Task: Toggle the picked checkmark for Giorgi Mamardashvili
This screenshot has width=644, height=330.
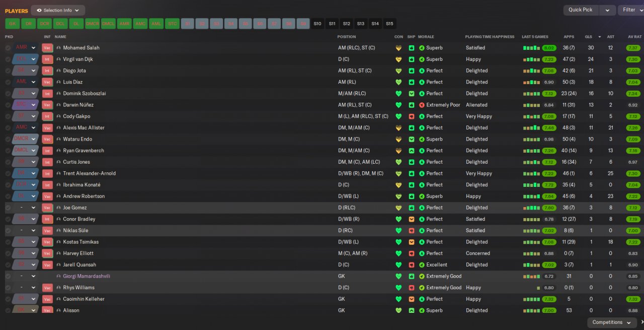Action: point(8,276)
